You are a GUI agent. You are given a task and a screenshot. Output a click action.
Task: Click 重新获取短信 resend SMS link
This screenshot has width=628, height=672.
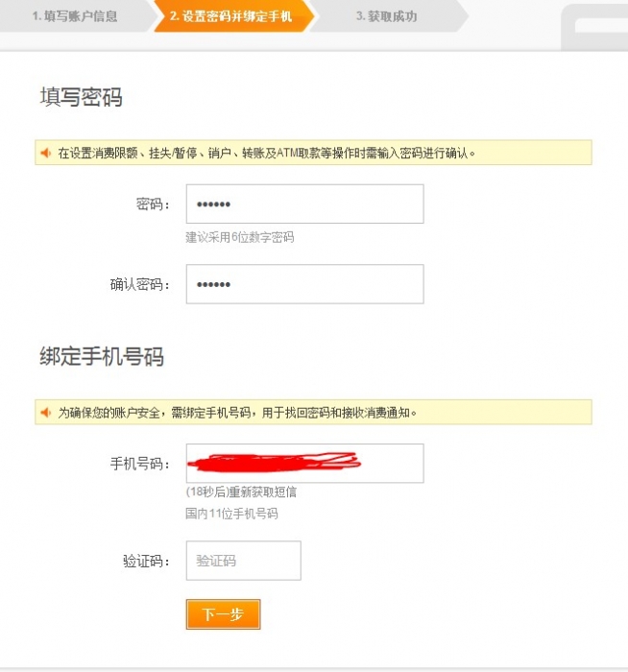click(x=262, y=492)
